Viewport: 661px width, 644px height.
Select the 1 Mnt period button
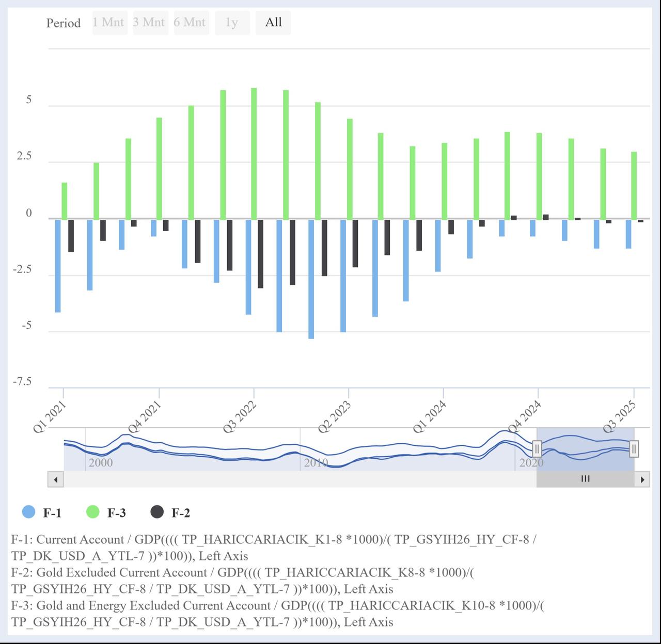109,23
